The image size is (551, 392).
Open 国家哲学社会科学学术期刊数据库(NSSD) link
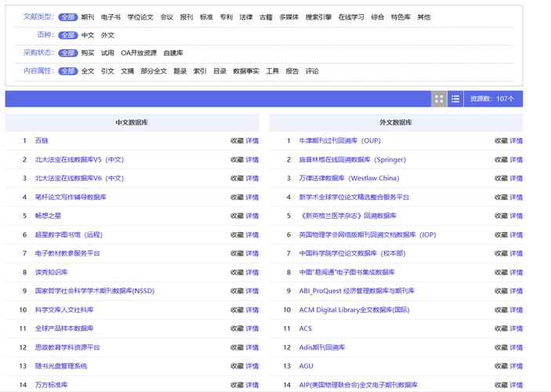point(95,291)
